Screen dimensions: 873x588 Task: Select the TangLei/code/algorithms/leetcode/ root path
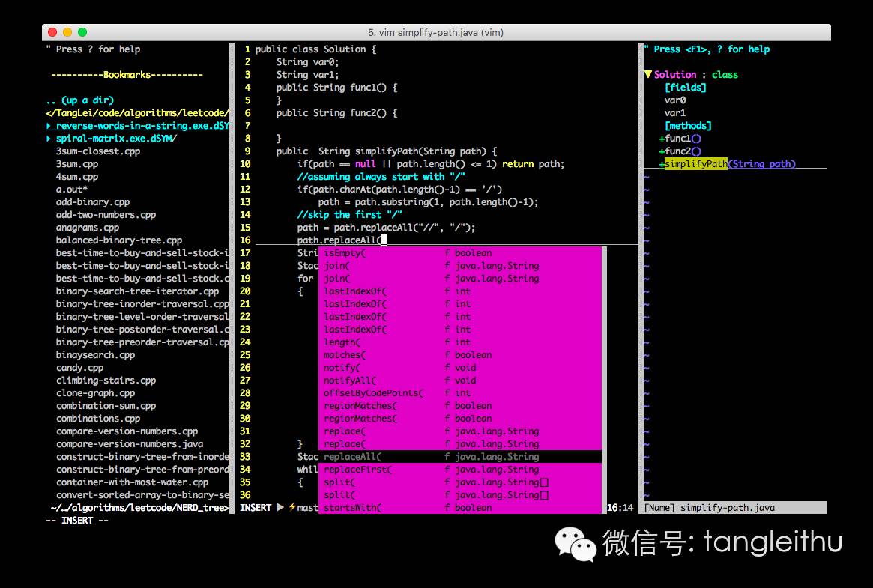tap(138, 113)
